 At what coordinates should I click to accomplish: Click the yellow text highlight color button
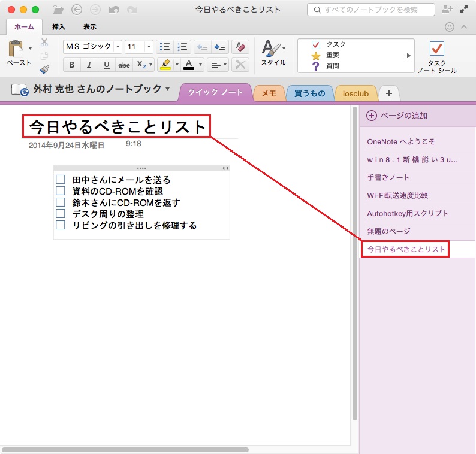coord(165,65)
